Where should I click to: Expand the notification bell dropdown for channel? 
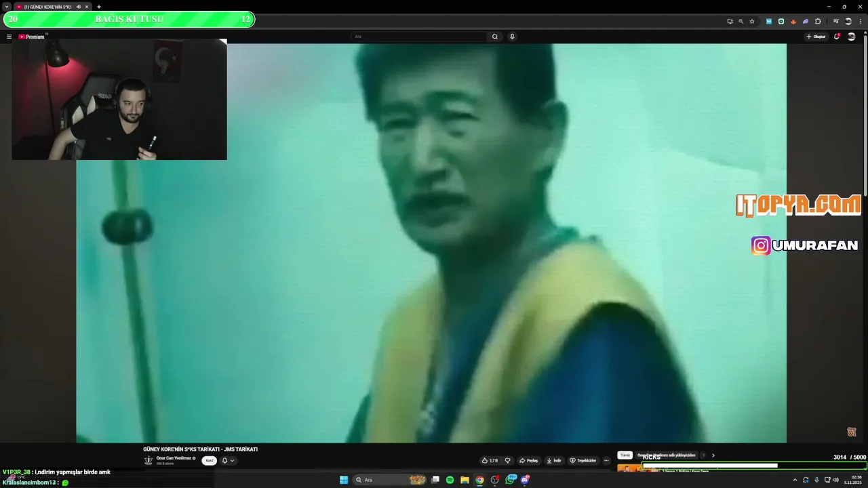tap(229, 460)
